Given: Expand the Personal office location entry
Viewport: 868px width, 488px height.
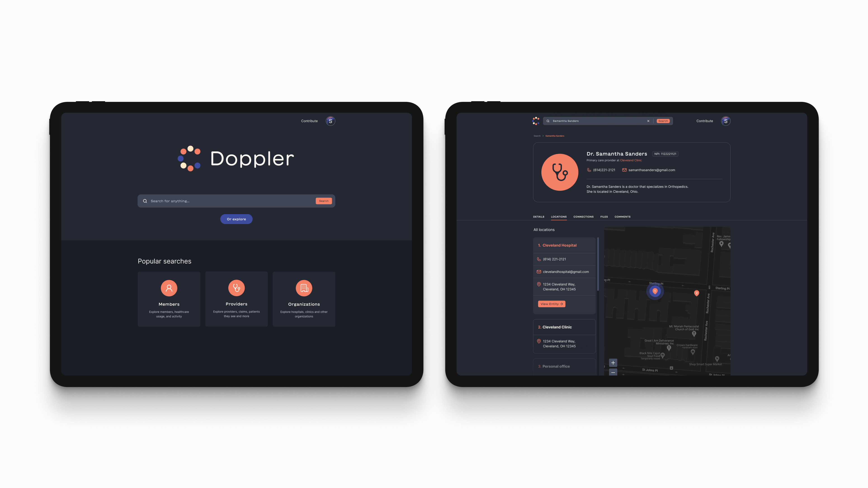Looking at the screenshot, I should coord(563,366).
